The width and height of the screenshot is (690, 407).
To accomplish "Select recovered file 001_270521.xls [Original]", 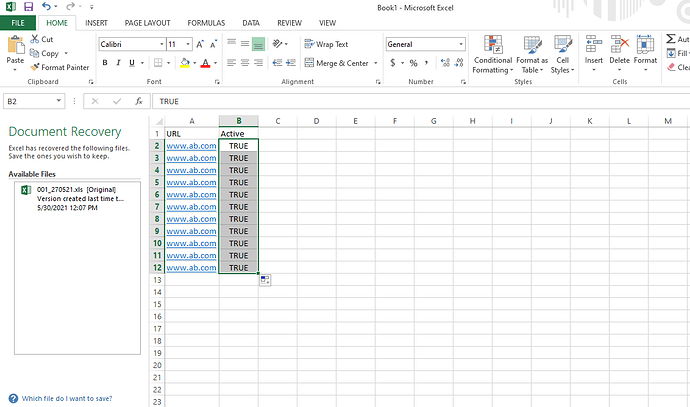I will (x=77, y=198).
